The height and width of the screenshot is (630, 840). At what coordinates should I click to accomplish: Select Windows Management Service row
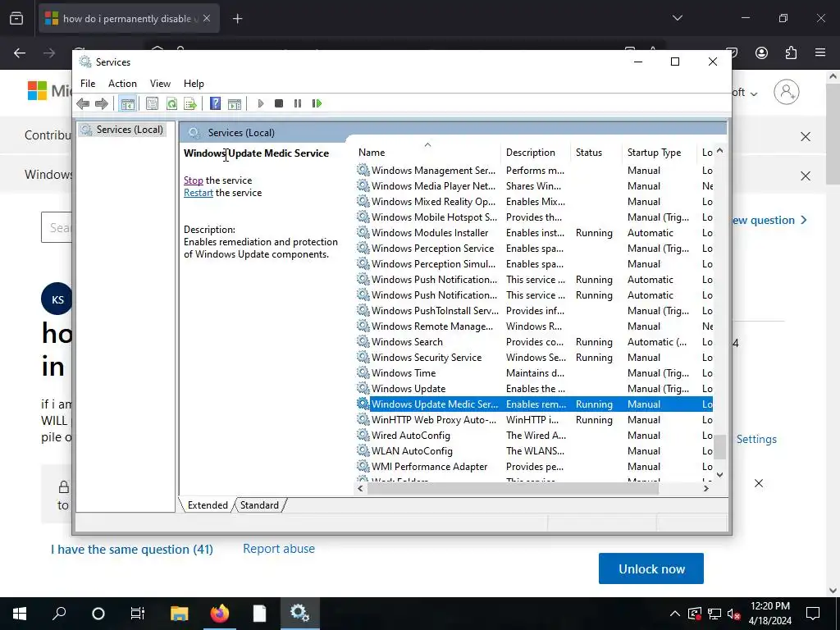pos(533,171)
